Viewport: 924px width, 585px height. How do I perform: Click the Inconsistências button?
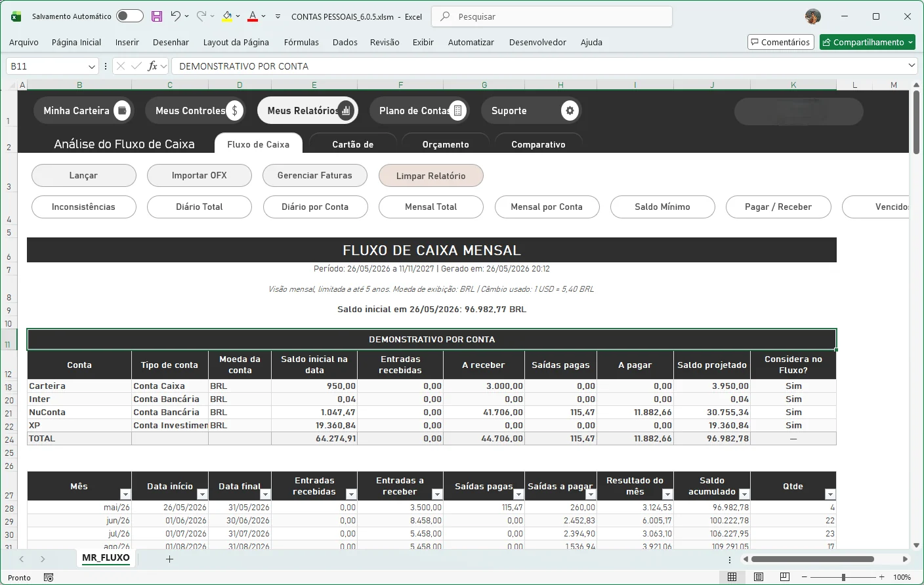point(84,207)
